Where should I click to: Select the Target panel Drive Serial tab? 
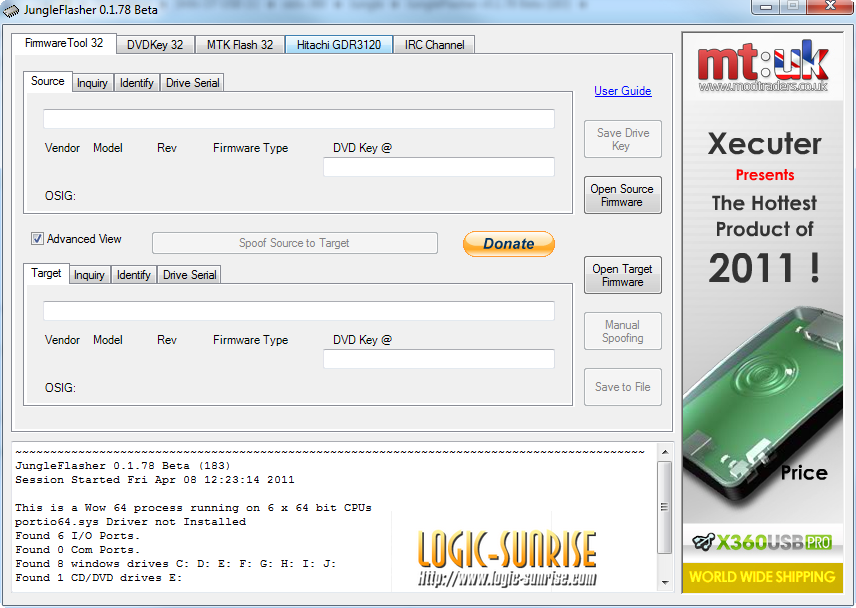[x=189, y=275]
